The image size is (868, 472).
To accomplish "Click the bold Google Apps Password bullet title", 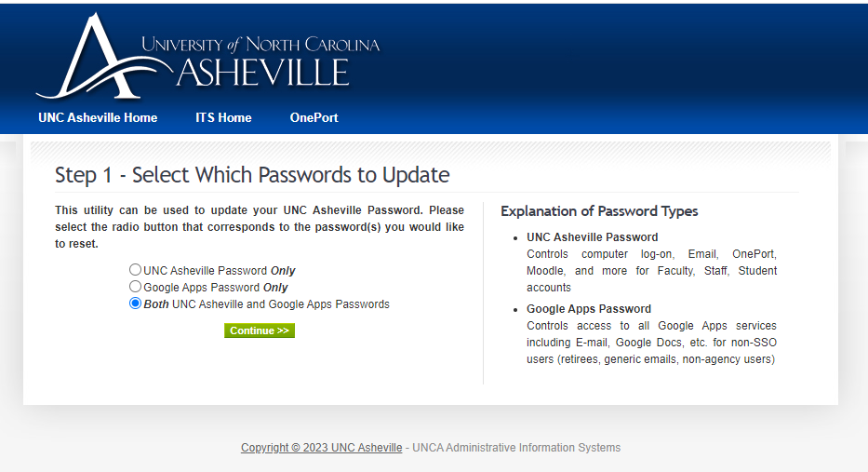I will (x=589, y=309).
